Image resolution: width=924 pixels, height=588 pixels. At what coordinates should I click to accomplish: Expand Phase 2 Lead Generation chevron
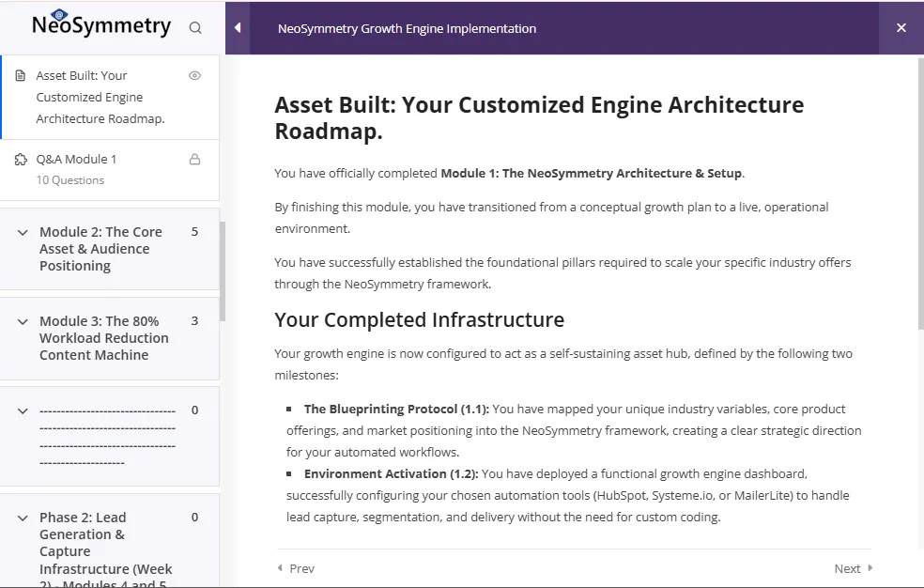pyautogui.click(x=23, y=518)
